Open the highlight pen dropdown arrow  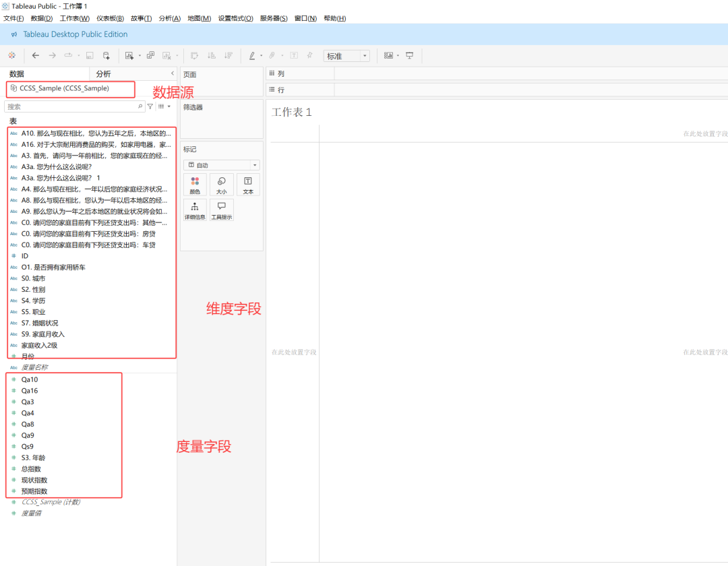pos(262,56)
